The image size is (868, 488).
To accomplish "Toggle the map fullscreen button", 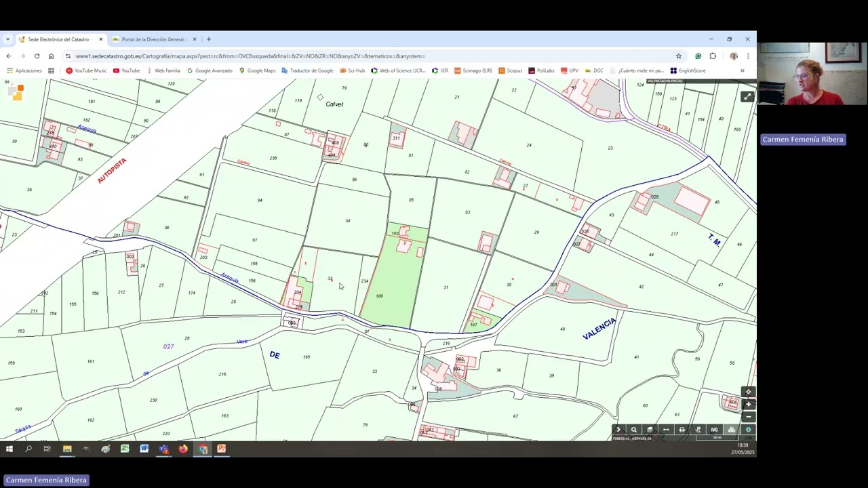I will pos(747,97).
